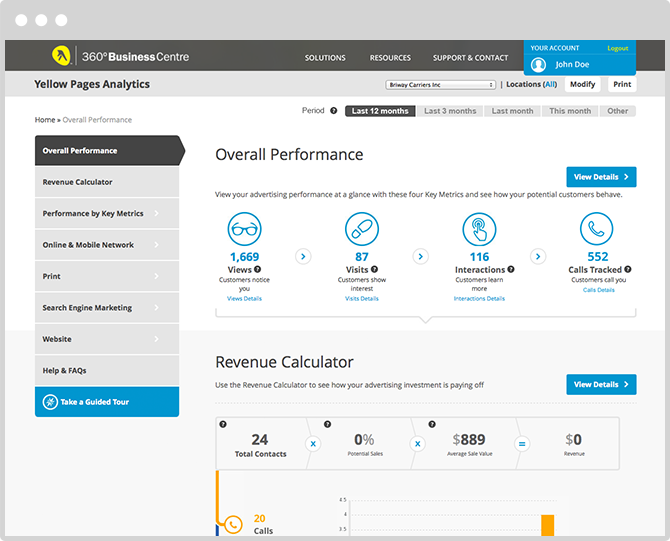
Task: Click the Calls Tracked phone icon
Action: click(x=597, y=229)
